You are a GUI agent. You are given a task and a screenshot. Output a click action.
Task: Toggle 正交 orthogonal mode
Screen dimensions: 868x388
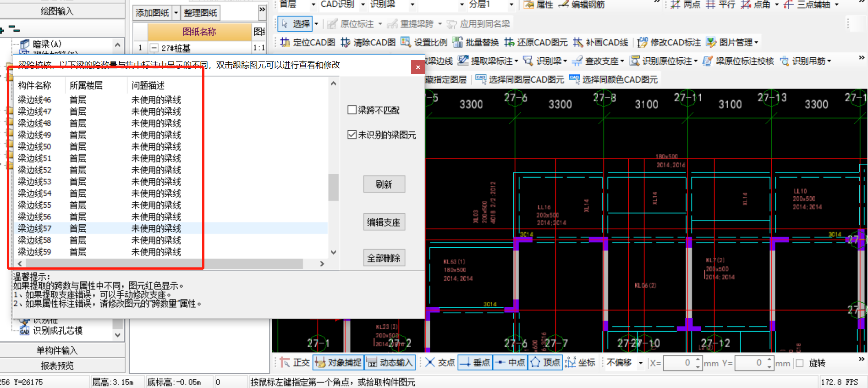pos(295,362)
